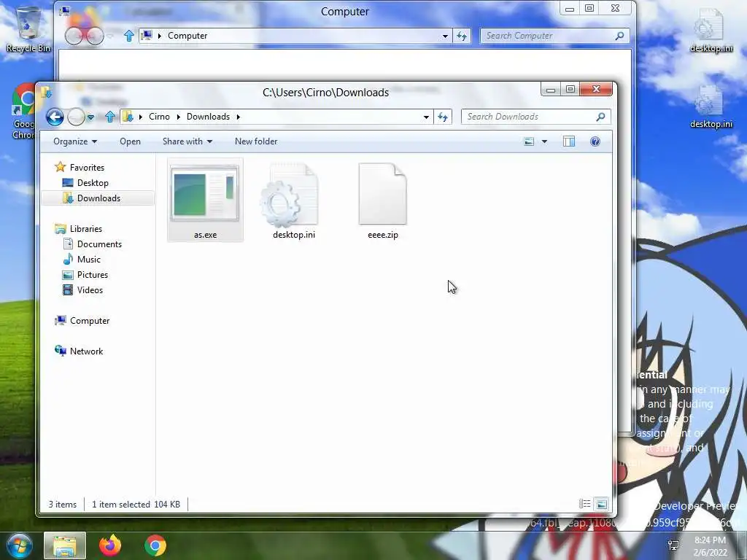This screenshot has height=560, width=747.
Task: Create a New folder
Action: pyautogui.click(x=256, y=141)
